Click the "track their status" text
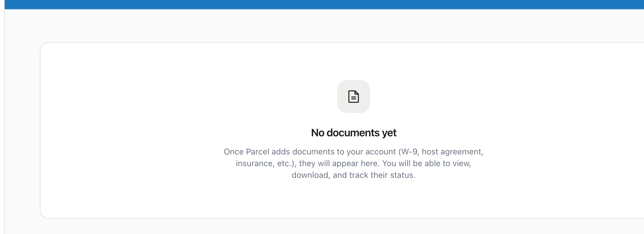 point(382,175)
